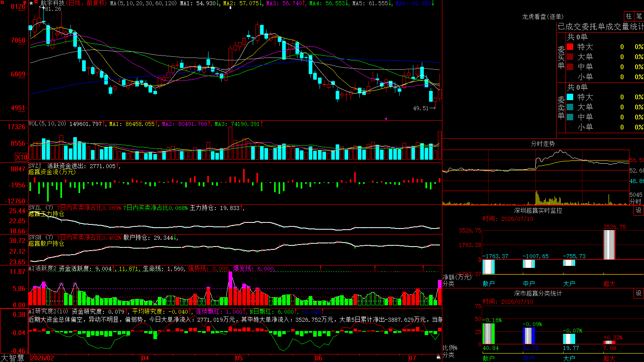Click the 分时走势 panel title
644x362 pixels.
[543, 144]
